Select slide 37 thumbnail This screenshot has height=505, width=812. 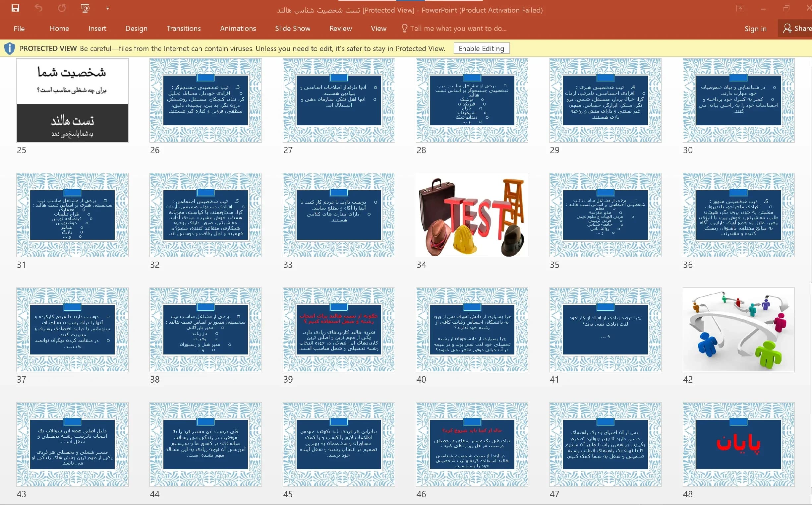click(73, 330)
